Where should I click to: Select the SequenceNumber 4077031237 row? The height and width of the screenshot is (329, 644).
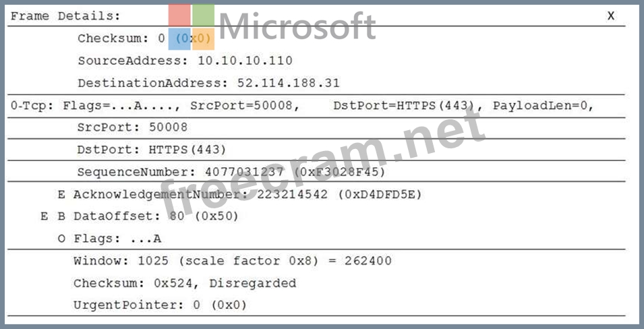click(231, 172)
